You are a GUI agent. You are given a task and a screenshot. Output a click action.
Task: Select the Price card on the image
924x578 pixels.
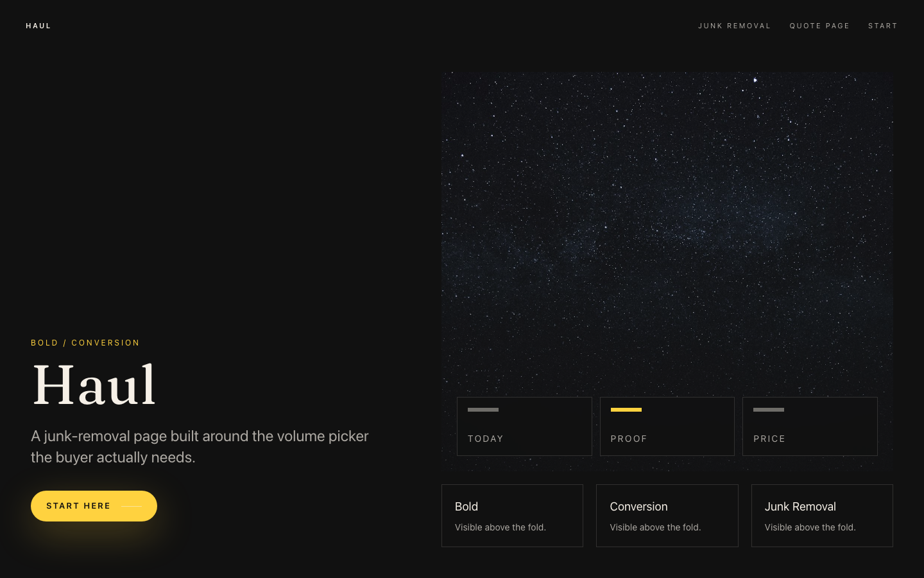[x=810, y=426]
